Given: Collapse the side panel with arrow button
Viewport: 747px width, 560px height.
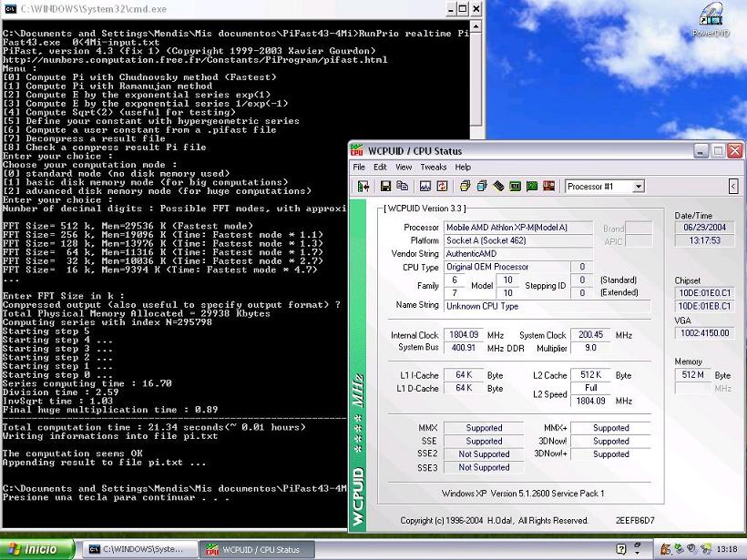Looking at the screenshot, I should [x=733, y=187].
